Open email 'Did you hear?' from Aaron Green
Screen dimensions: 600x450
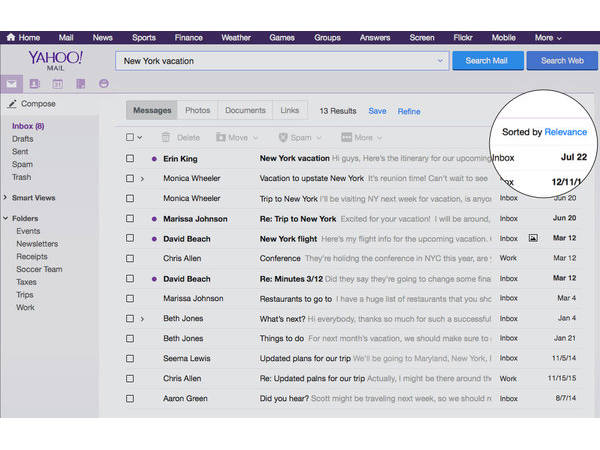352,398
